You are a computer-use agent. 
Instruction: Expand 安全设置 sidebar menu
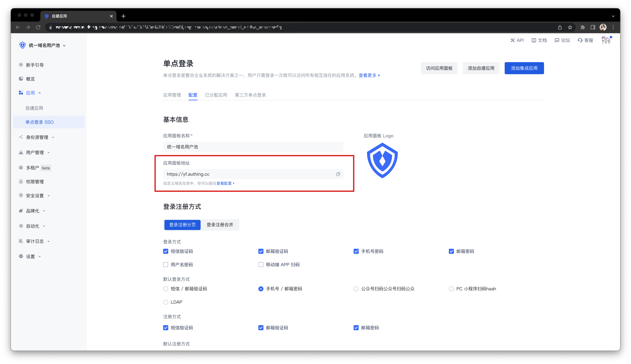(x=35, y=195)
